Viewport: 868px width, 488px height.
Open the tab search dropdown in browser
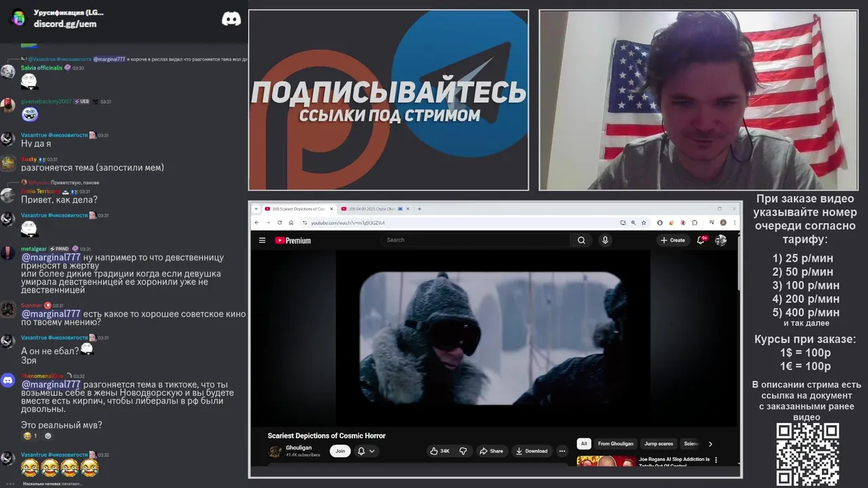(256, 209)
